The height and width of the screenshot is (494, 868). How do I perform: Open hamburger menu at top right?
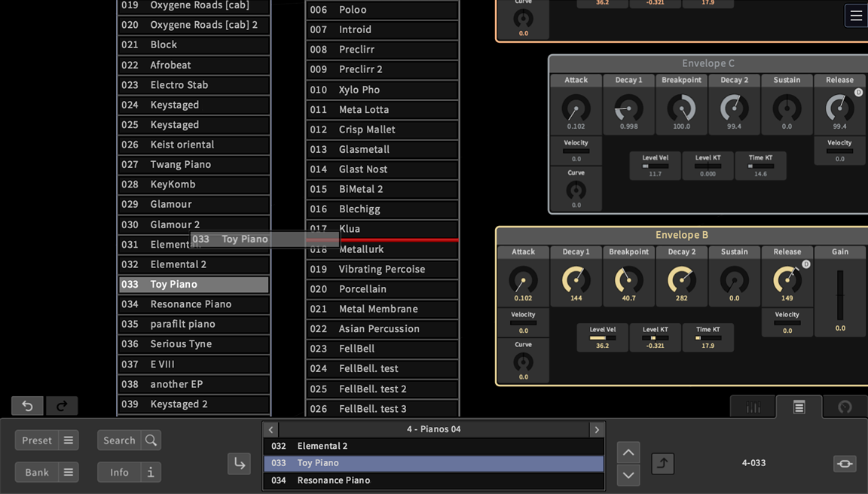(856, 16)
